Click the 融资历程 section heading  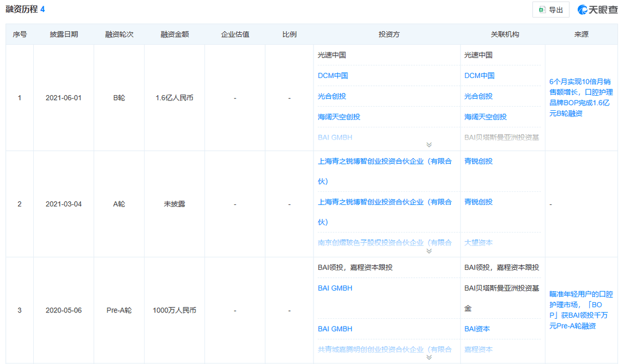point(22,9)
